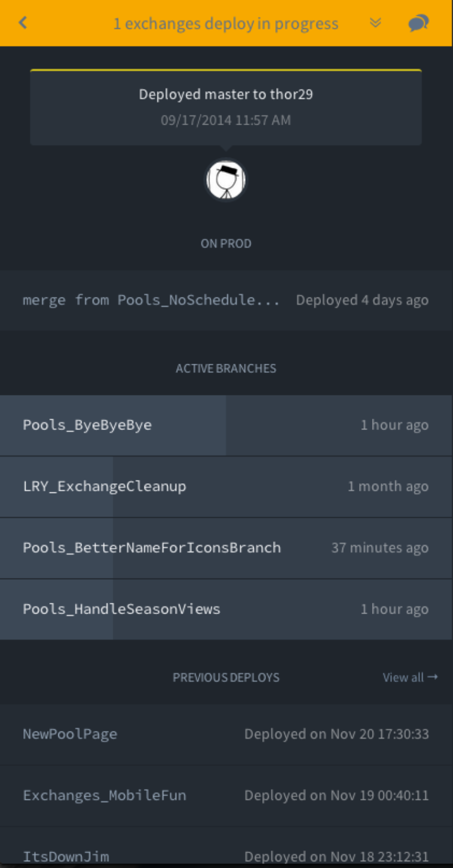
Task: Open the ItsDownJim previous deploy
Action: click(226, 848)
